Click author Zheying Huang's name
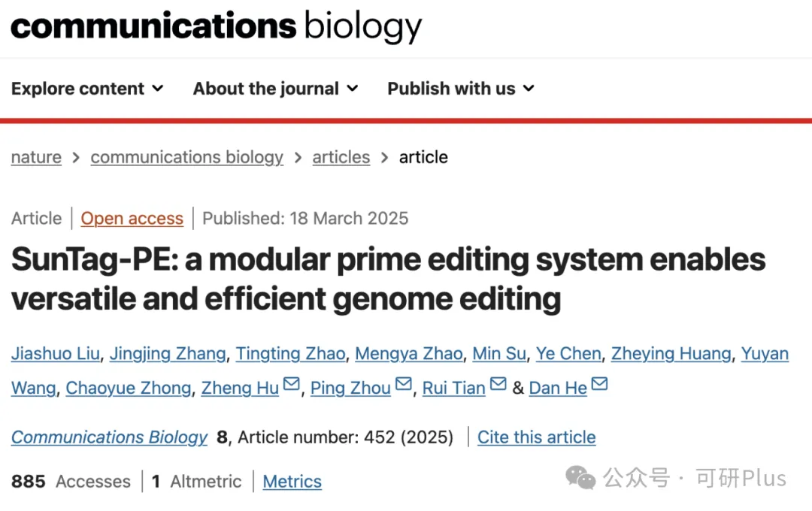The height and width of the screenshot is (511, 812). [x=671, y=354]
